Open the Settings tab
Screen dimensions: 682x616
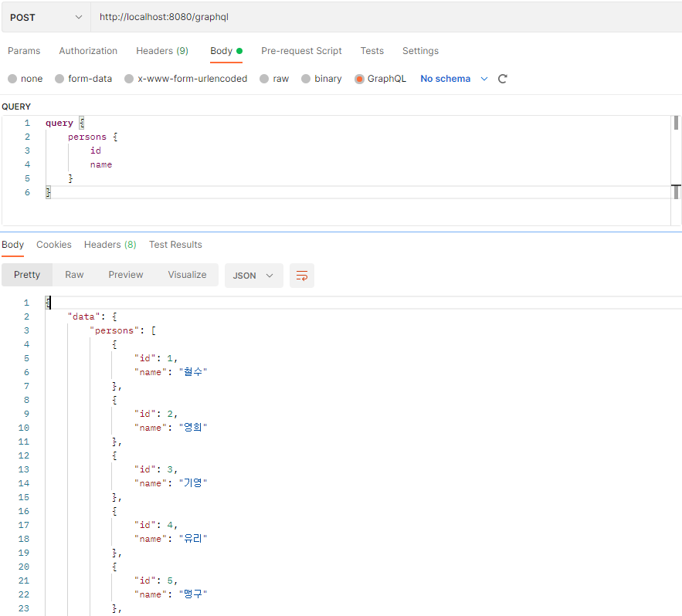point(421,51)
